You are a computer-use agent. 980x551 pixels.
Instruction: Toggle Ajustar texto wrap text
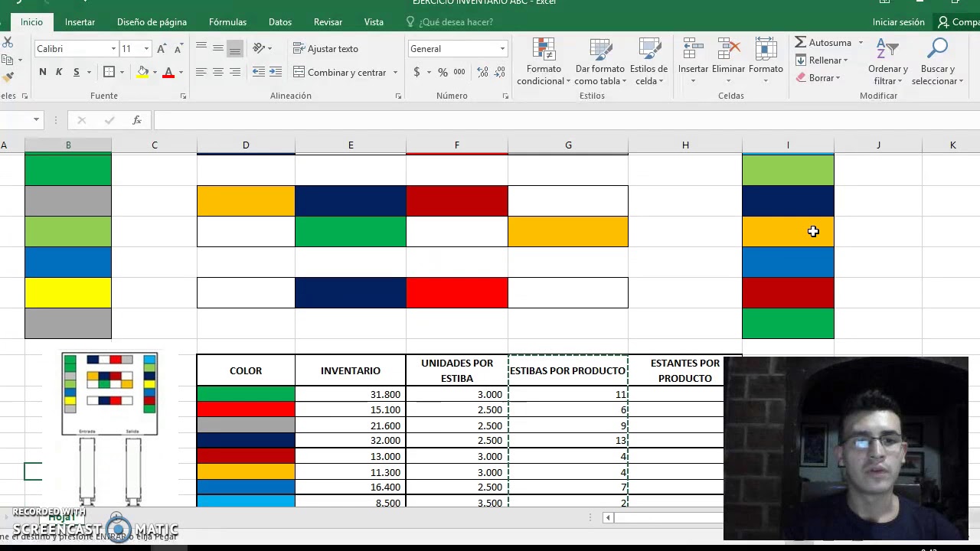coord(325,48)
